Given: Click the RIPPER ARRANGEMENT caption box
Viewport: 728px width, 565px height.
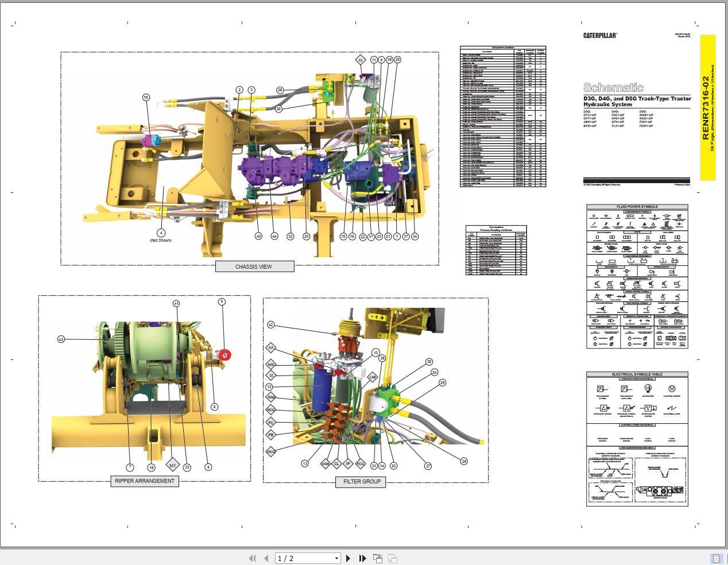Looking at the screenshot, I should (144, 481).
